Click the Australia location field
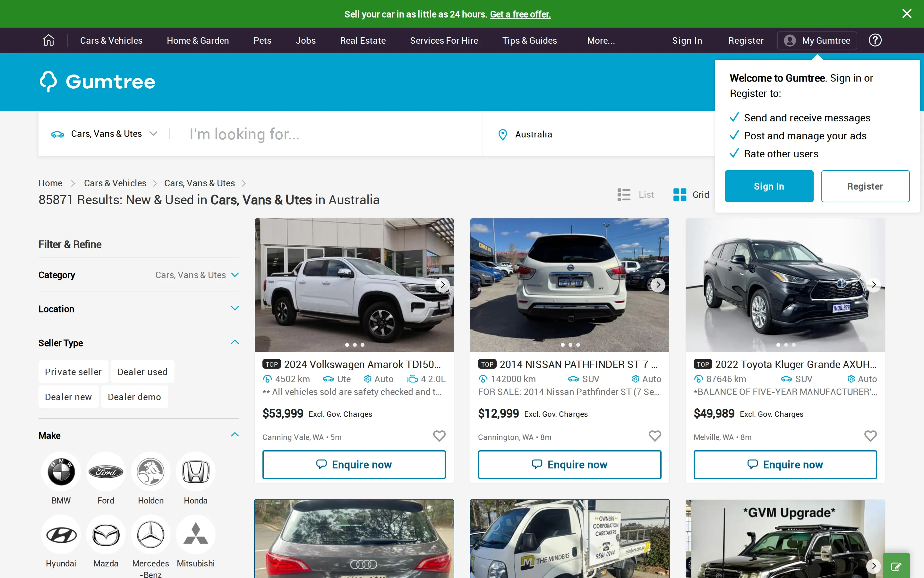This screenshot has width=924, height=578. pyautogui.click(x=599, y=134)
